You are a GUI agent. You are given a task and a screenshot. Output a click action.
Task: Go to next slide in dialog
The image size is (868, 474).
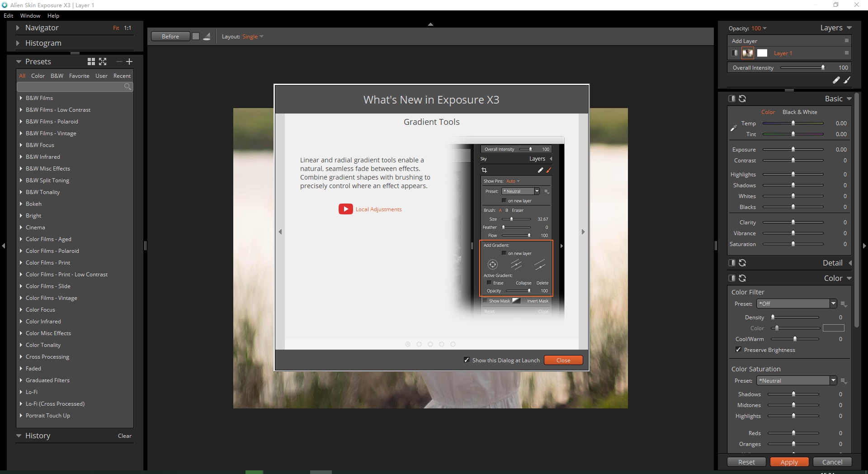[x=583, y=232]
